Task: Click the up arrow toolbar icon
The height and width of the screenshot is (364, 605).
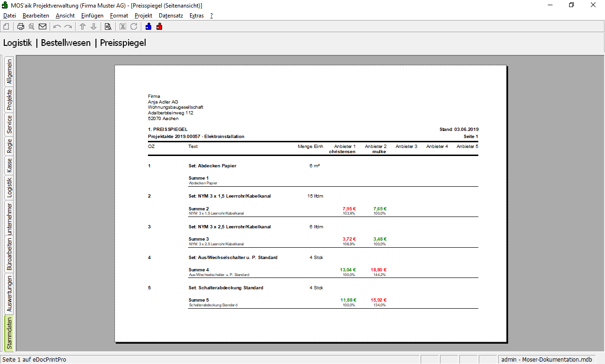Action: (83, 26)
